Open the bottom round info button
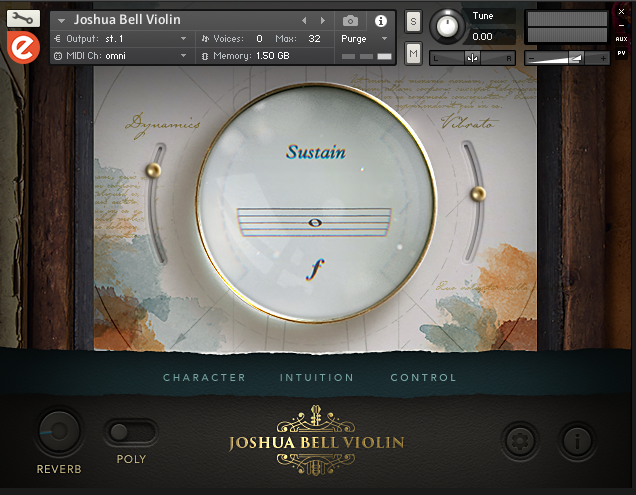This screenshot has width=636, height=495. (577, 441)
